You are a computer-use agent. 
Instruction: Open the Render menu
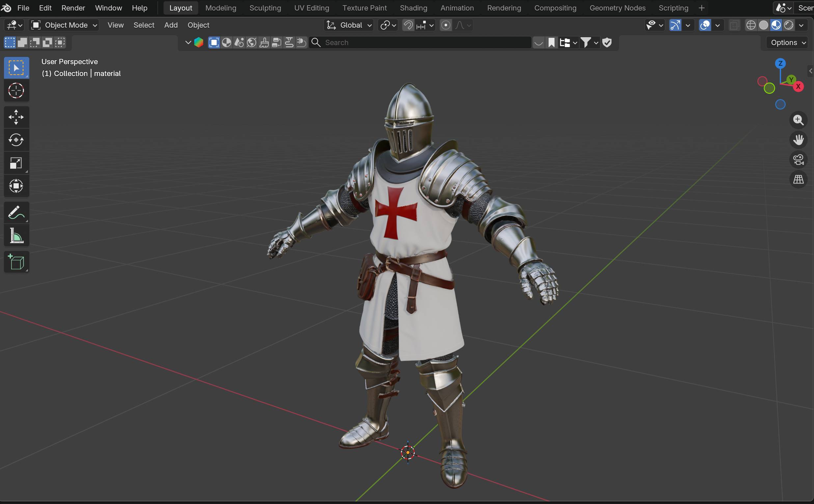point(73,8)
